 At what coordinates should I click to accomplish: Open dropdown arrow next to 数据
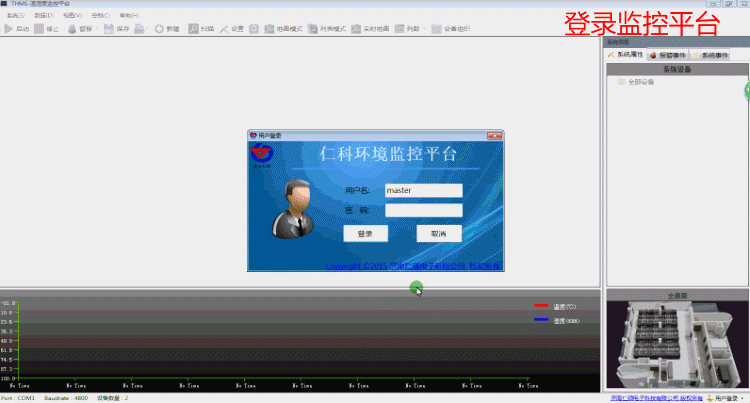pos(184,29)
